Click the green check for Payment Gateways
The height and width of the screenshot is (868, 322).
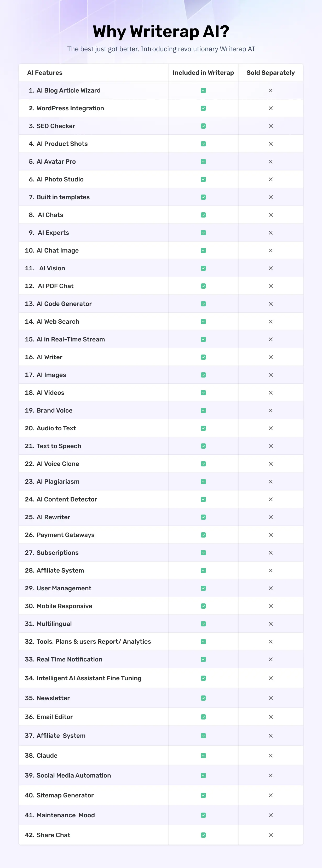203,535
